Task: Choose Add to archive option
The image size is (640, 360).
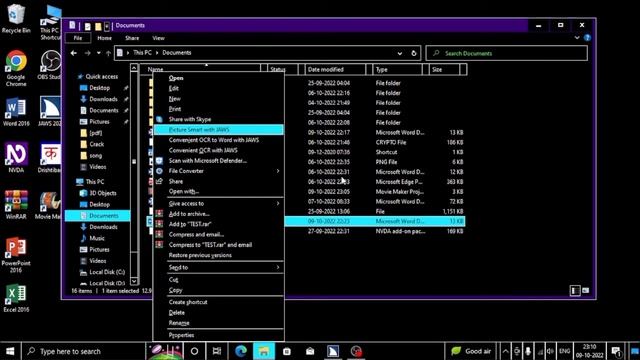Action: pos(218,214)
